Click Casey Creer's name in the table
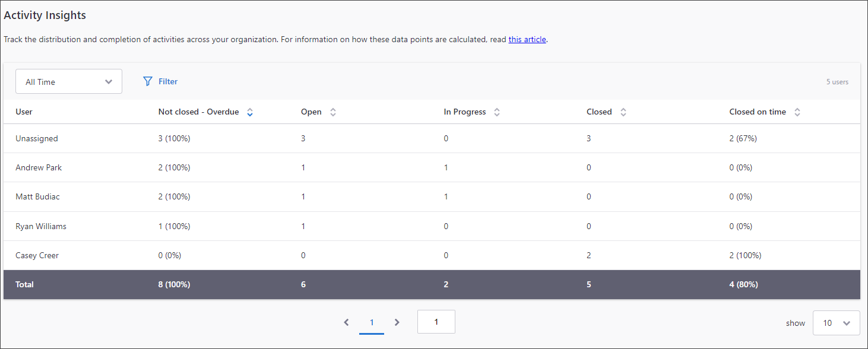 pyautogui.click(x=37, y=255)
